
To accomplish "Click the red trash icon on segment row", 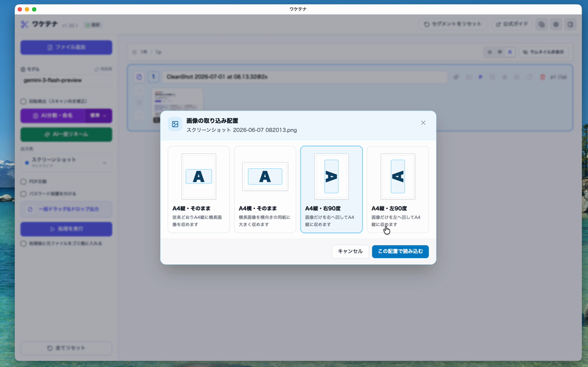I will coord(542,77).
